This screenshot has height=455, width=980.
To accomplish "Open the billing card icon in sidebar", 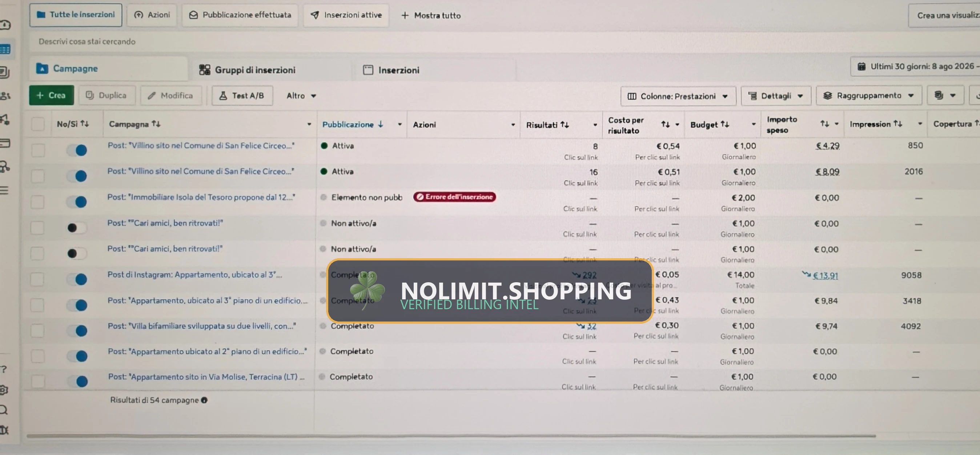I will [x=5, y=143].
